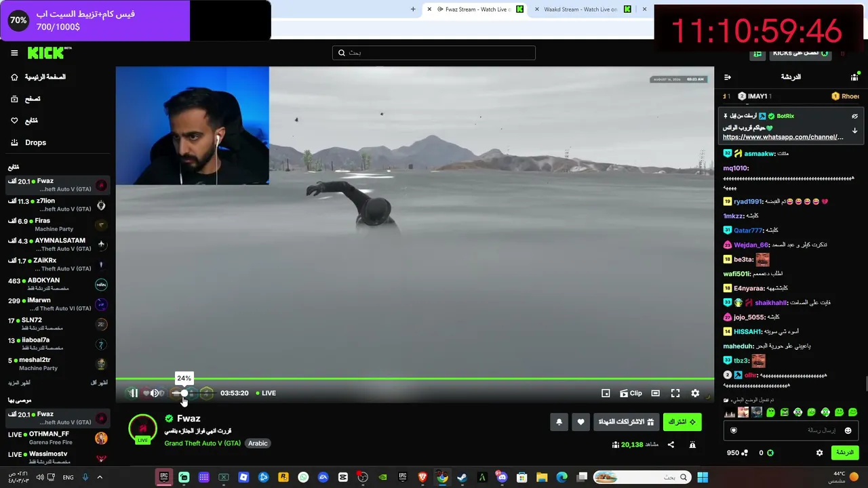This screenshot has height=488, width=868.
Task: Focus the Kick search field
Action: tap(434, 53)
